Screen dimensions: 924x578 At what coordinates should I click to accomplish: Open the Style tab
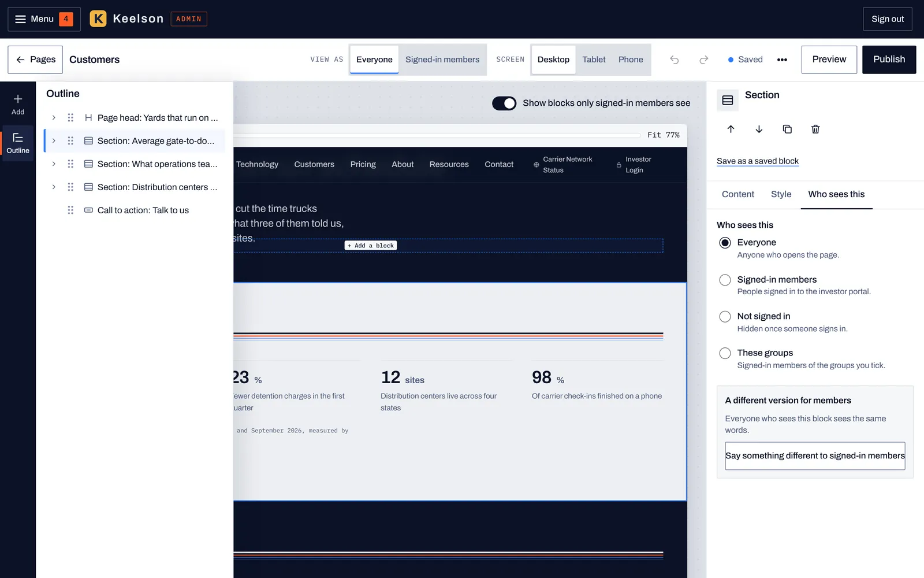781,194
